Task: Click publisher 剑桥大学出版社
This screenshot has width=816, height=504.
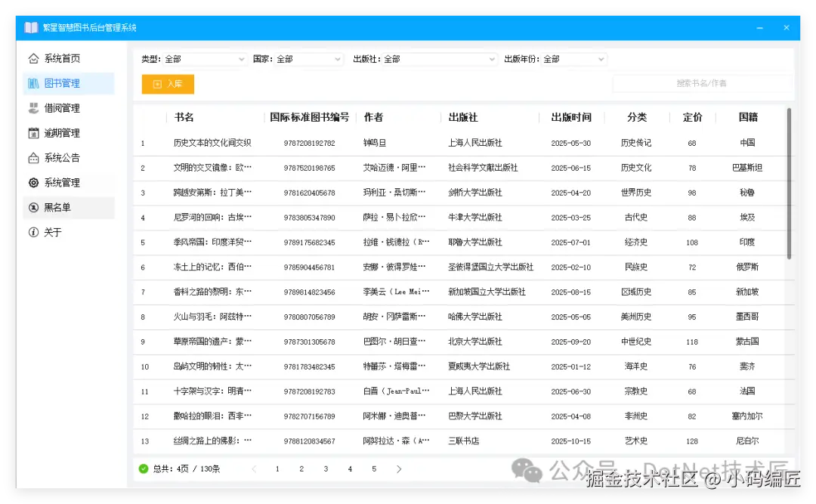Action: click(x=475, y=193)
